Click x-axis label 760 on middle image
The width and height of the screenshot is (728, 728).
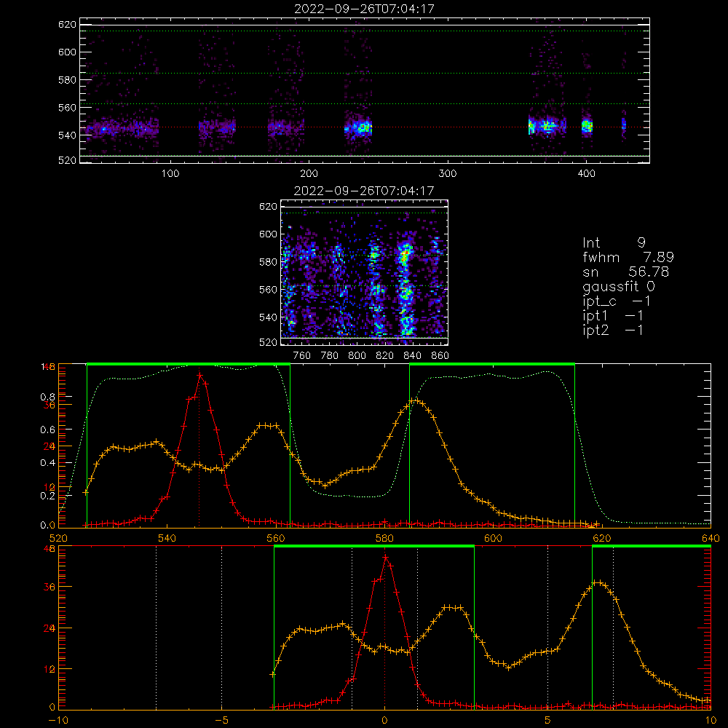302,356
